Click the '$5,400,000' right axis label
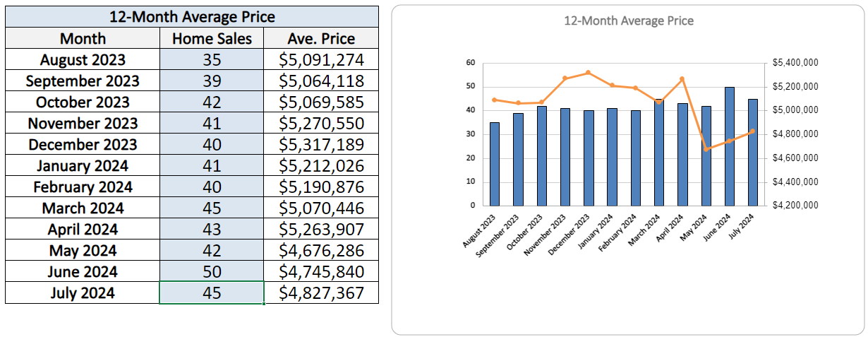This screenshot has width=868, height=337. tap(795, 63)
